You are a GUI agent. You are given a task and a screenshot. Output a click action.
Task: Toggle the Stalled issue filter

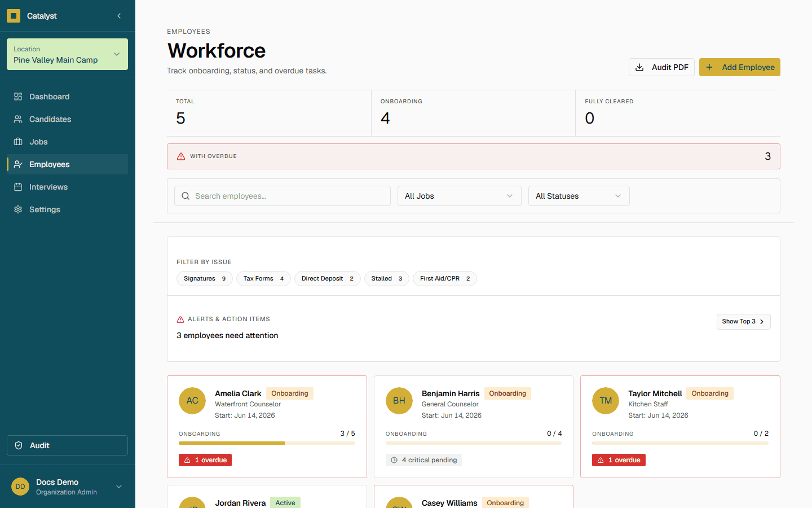click(387, 278)
